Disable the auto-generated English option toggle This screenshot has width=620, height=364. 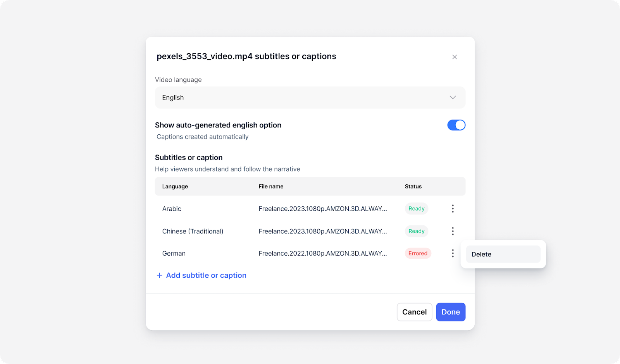click(x=456, y=125)
